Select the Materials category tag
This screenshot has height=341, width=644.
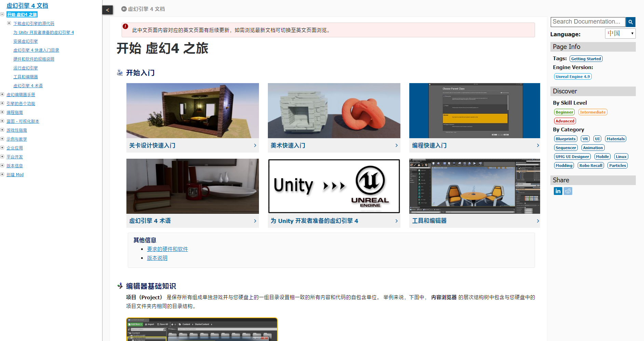pos(616,139)
